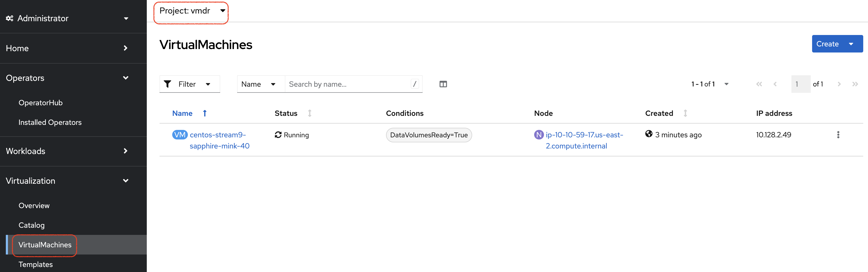Expand the Name search type dropdown
Screen dimensions: 868x272
(x=258, y=84)
